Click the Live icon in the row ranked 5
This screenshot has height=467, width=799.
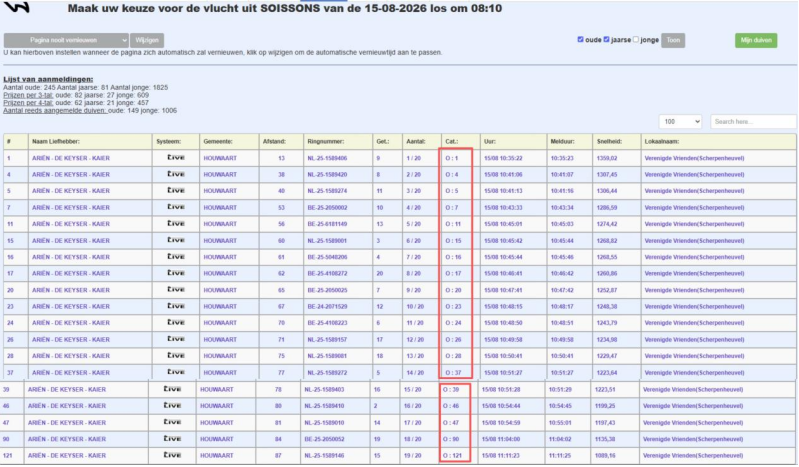176,190
